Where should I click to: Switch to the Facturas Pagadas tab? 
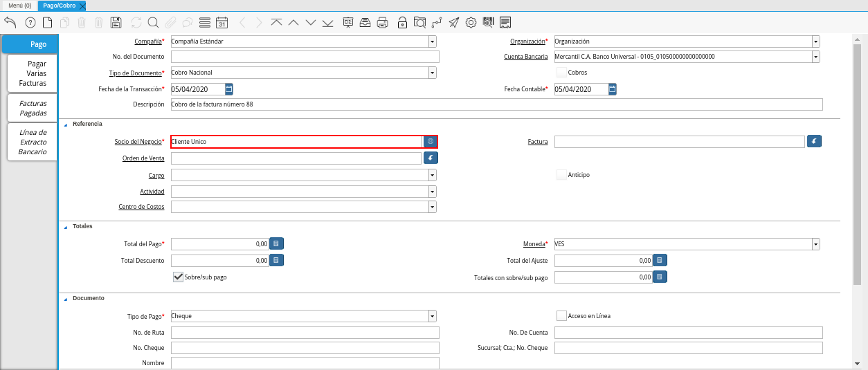(33, 108)
